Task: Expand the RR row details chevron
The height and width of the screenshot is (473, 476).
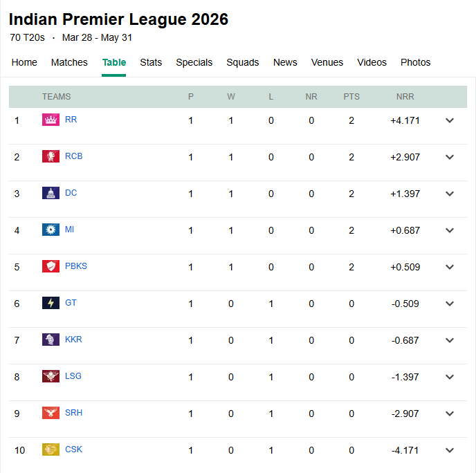Action: tap(450, 120)
